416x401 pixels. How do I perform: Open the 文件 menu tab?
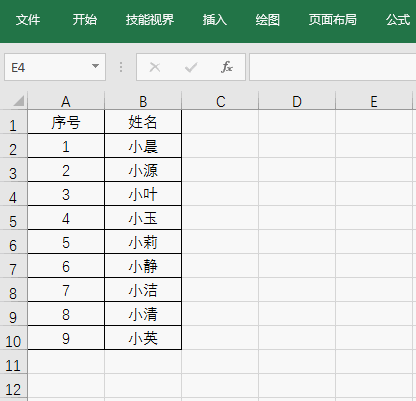pos(28,20)
